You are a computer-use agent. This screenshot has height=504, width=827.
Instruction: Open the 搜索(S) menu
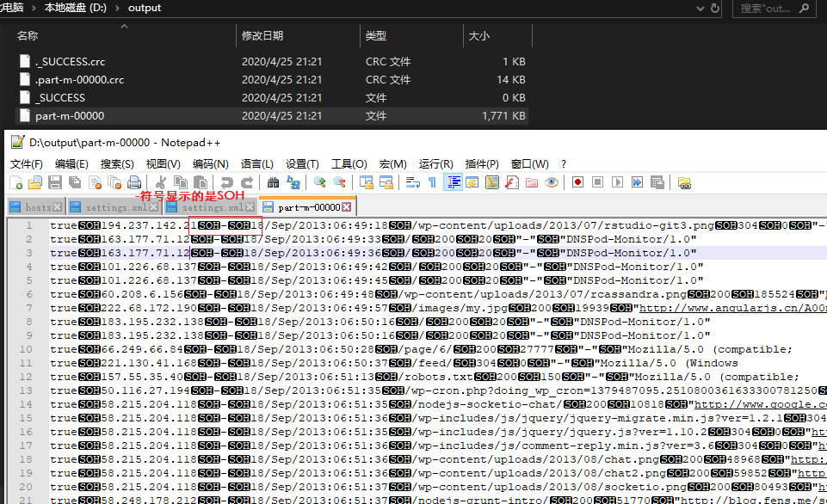[117, 164]
